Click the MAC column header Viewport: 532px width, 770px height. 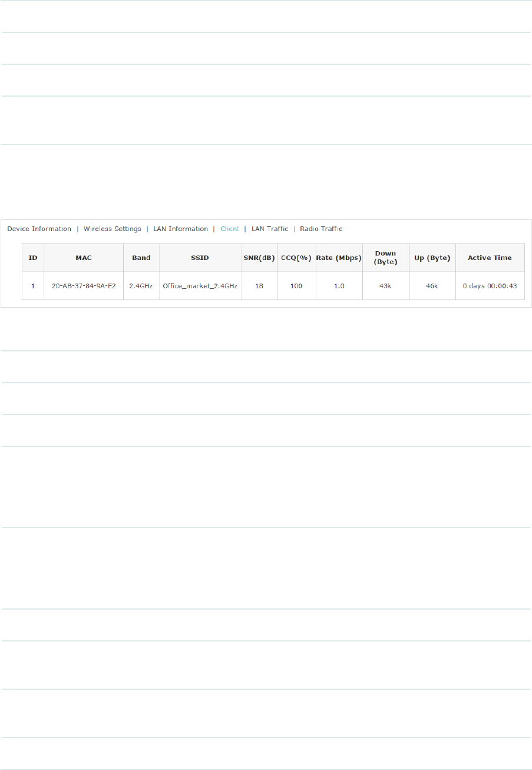(x=84, y=258)
